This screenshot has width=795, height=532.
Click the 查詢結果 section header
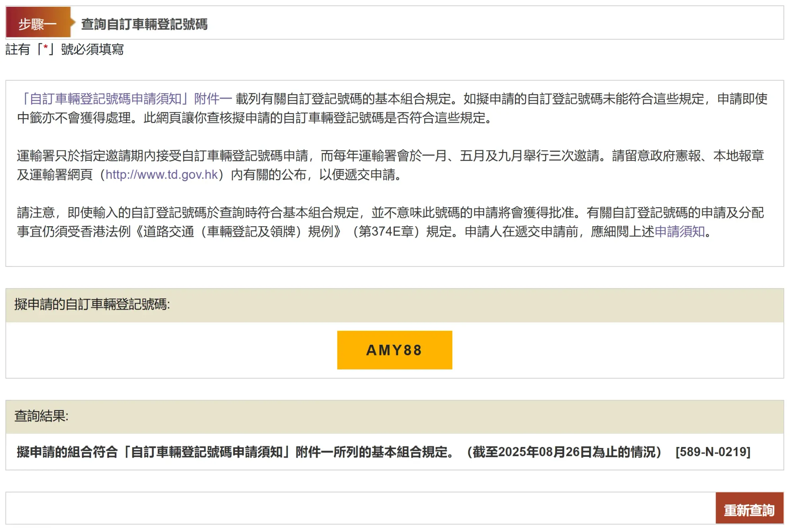click(41, 416)
